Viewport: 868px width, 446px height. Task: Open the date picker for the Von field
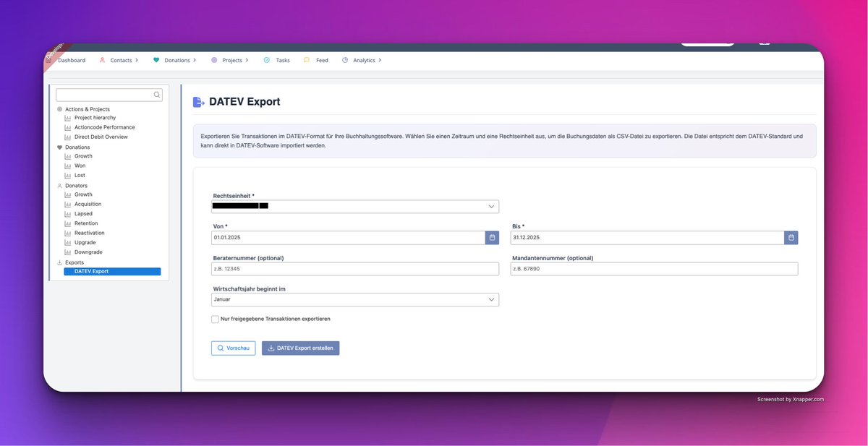pyautogui.click(x=492, y=237)
